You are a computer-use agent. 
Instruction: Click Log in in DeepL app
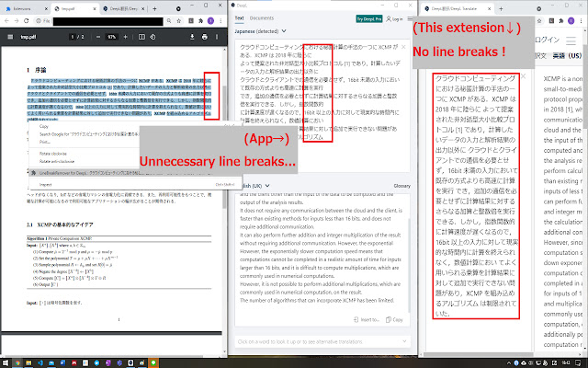(x=394, y=18)
